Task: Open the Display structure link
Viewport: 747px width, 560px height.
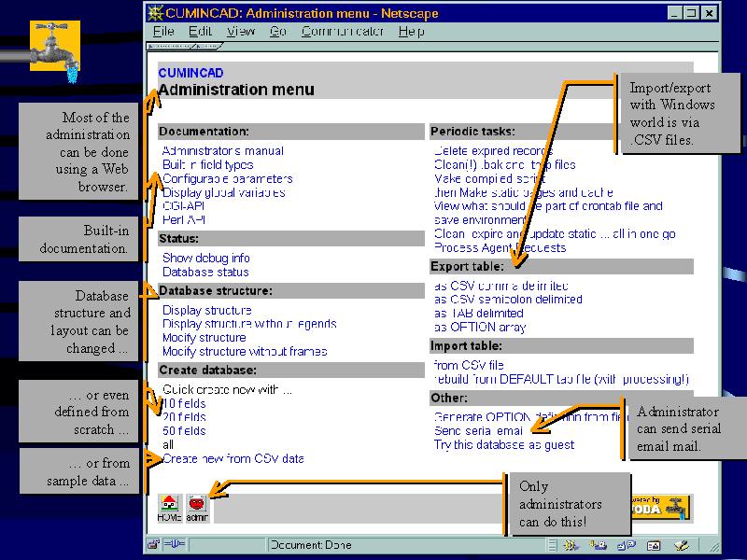Action: pyautogui.click(x=206, y=310)
